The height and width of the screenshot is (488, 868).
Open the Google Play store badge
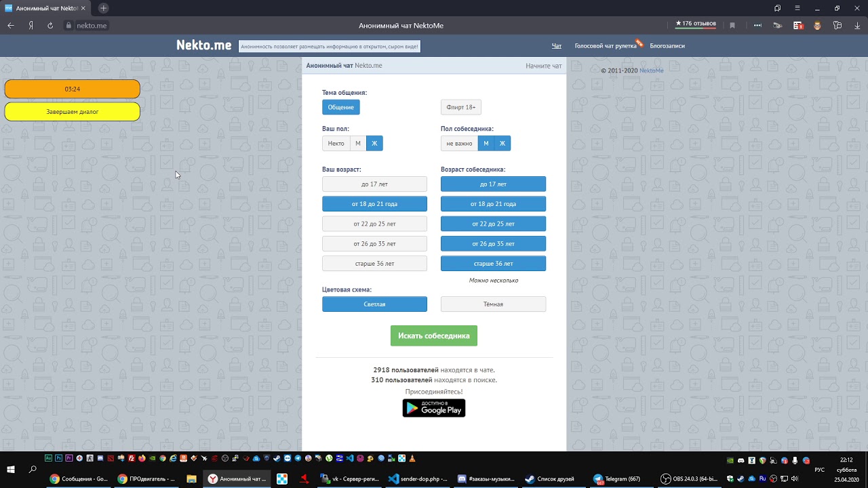(434, 408)
